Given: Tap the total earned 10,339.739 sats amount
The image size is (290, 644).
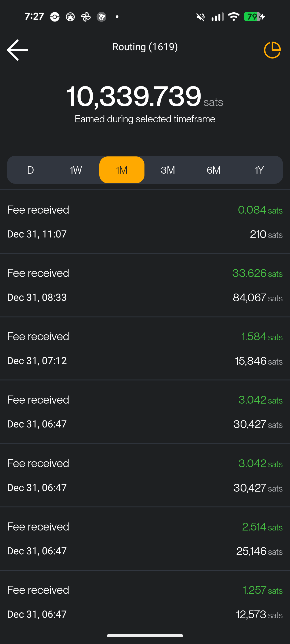Looking at the screenshot, I should 134,97.
